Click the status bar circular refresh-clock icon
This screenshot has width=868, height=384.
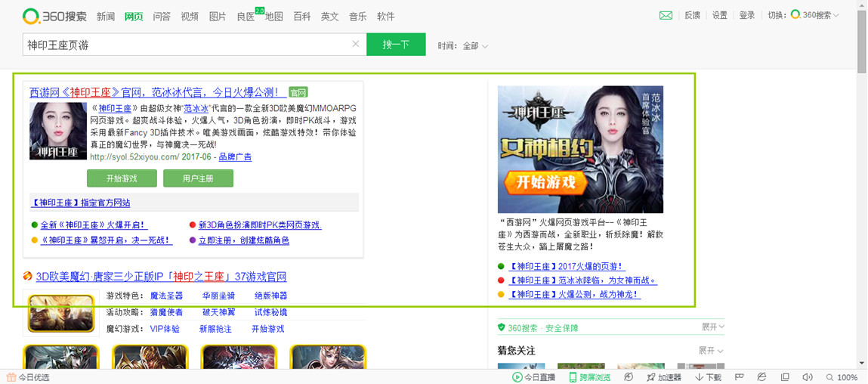coord(629,377)
